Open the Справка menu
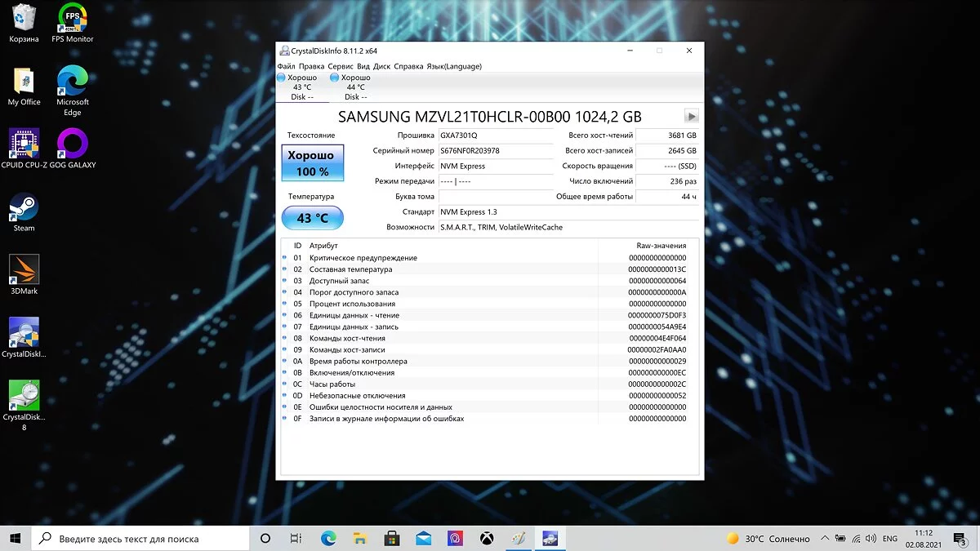Image resolution: width=980 pixels, height=551 pixels. coord(408,66)
